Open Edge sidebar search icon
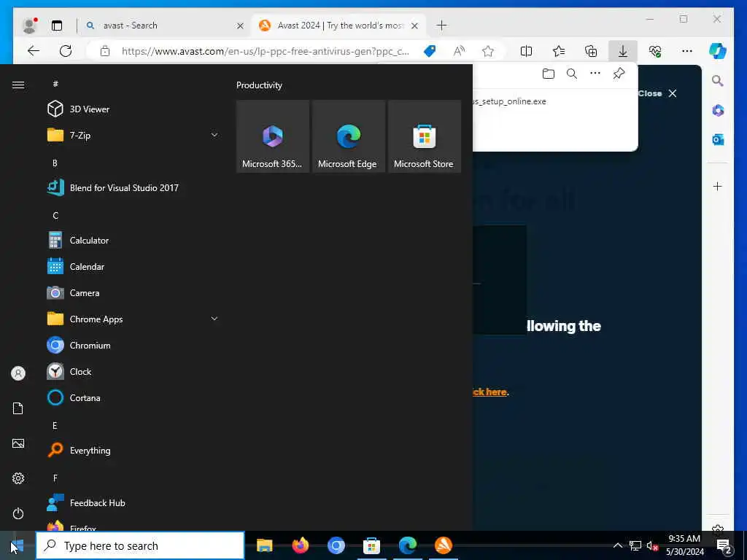Viewport: 747px width, 560px height. coord(718,81)
